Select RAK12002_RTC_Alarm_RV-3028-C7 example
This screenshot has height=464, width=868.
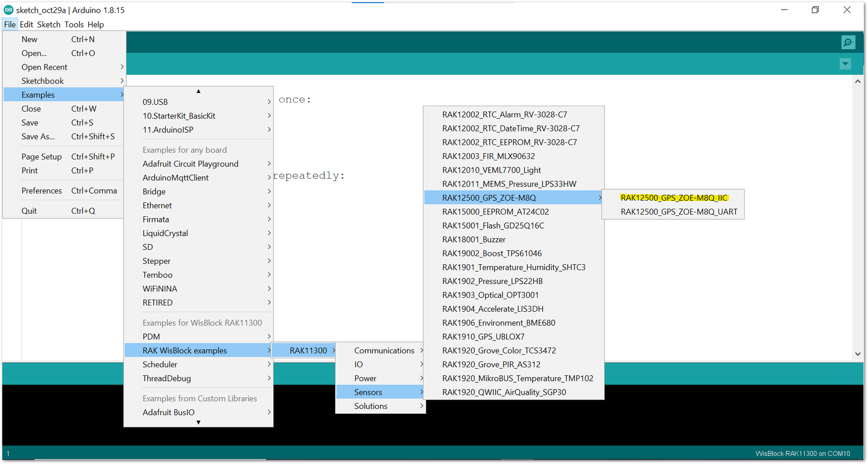point(514,115)
